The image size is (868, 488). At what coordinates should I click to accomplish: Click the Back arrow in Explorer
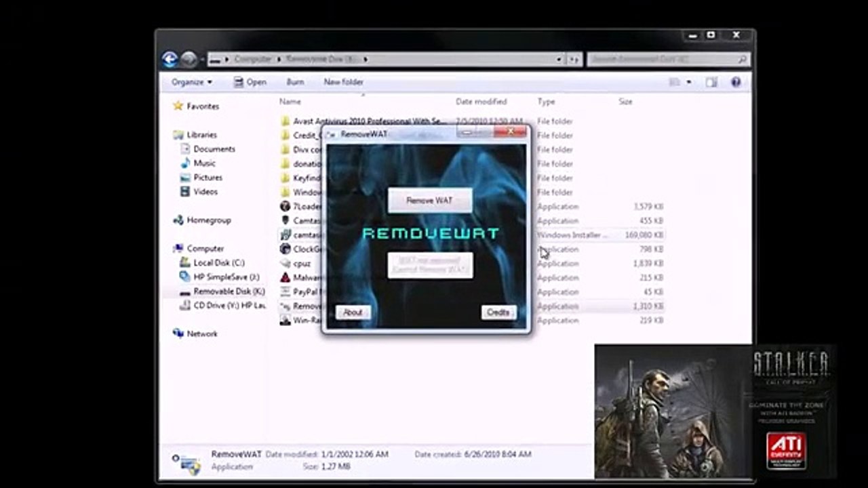[x=170, y=59]
